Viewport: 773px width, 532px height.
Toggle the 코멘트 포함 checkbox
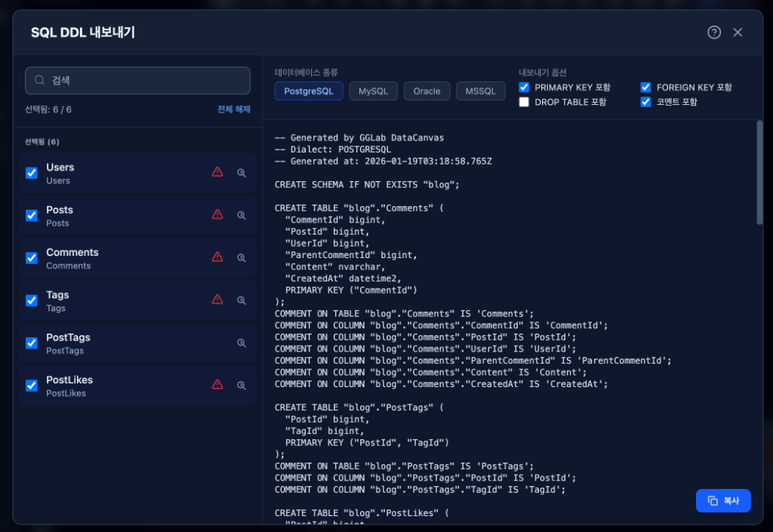[646, 102]
